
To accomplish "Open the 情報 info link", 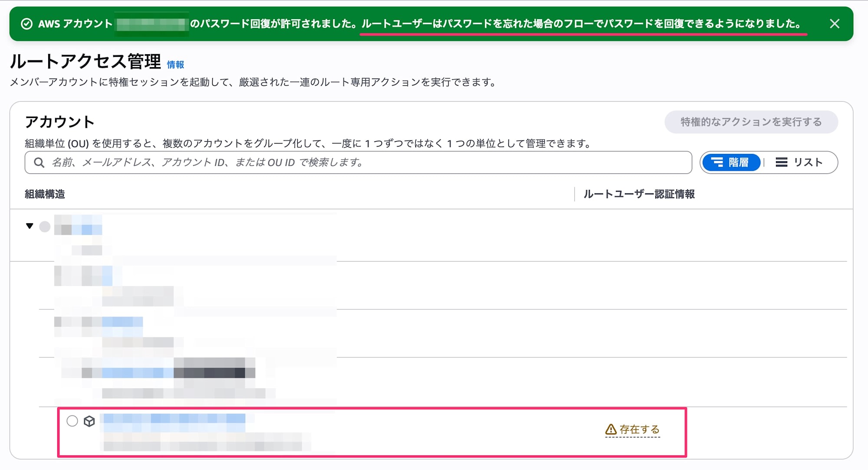I will point(175,65).
